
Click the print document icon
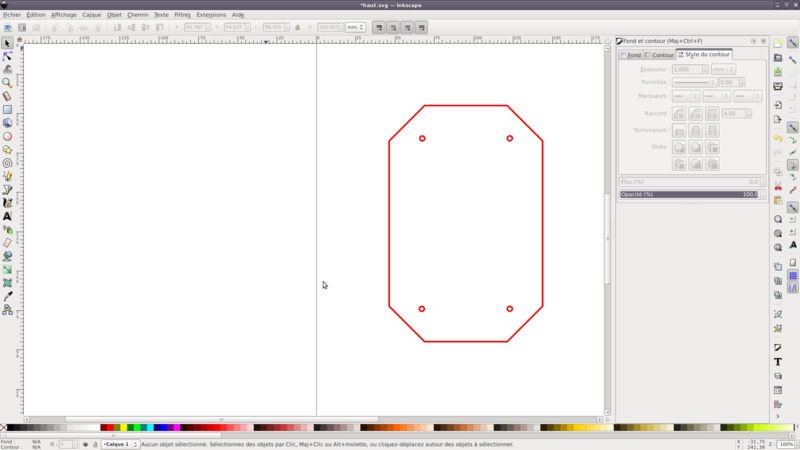point(778,87)
